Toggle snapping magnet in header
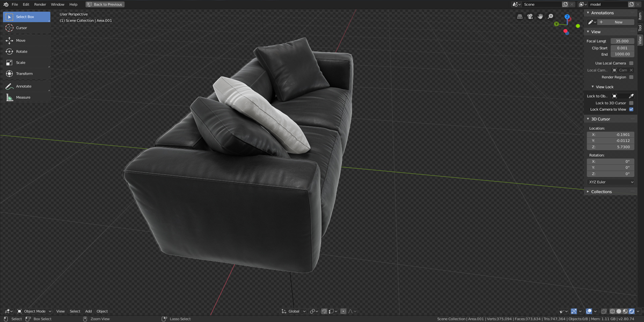This screenshot has width=644, height=322. pyautogui.click(x=324, y=311)
